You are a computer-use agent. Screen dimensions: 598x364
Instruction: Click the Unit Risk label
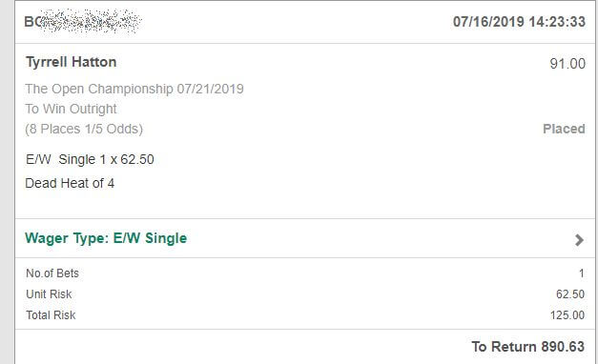click(x=49, y=294)
